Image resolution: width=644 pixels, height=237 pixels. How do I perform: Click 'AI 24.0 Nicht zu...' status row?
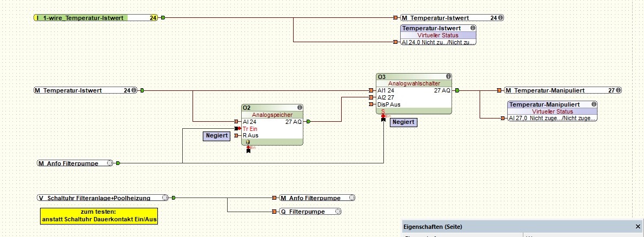pos(438,42)
